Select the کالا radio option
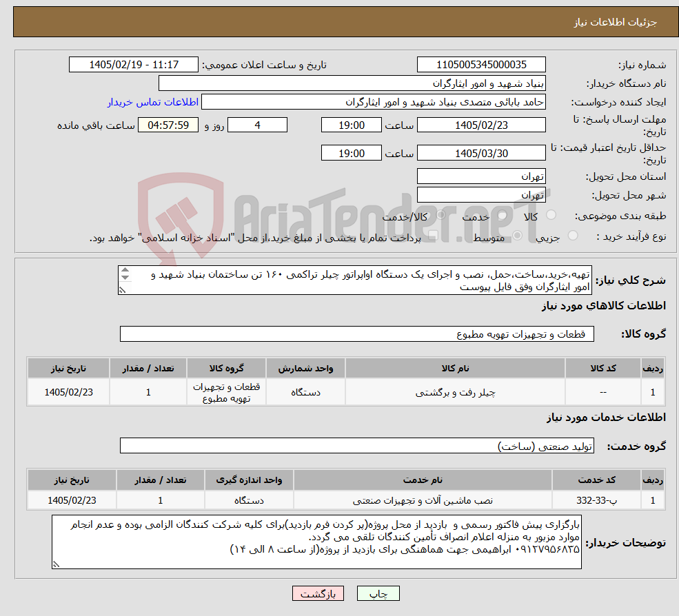Screen dimensions: 679x616 551,215
